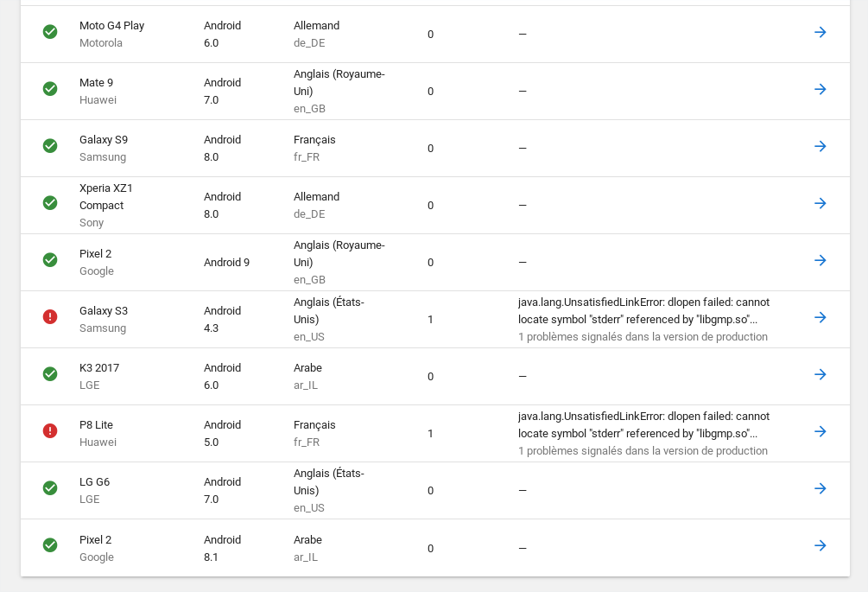Open details arrow for the Moto G4 Play row
The image size is (868, 592).
click(x=820, y=32)
